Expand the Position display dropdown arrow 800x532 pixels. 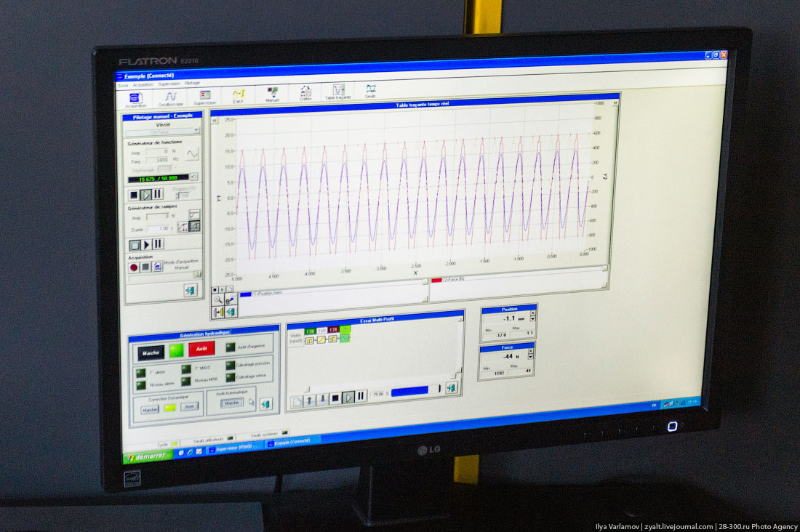[533, 319]
